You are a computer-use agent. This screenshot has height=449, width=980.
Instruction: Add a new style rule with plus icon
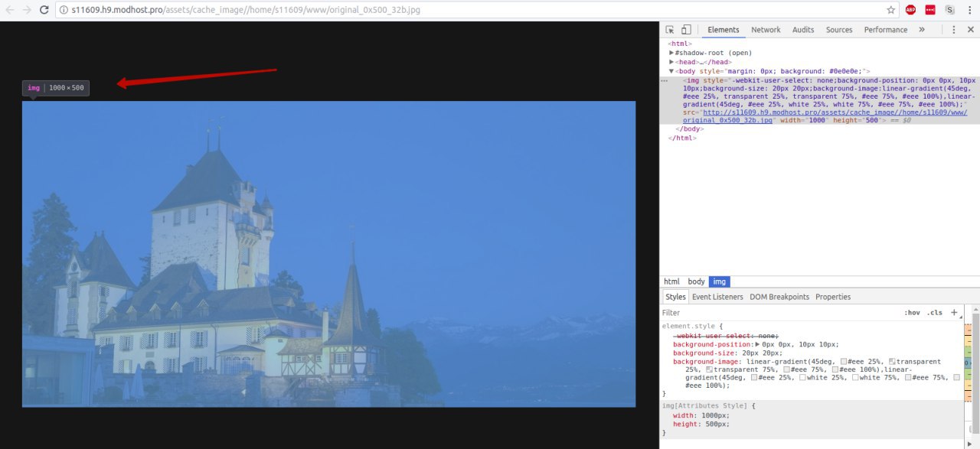pyautogui.click(x=954, y=312)
